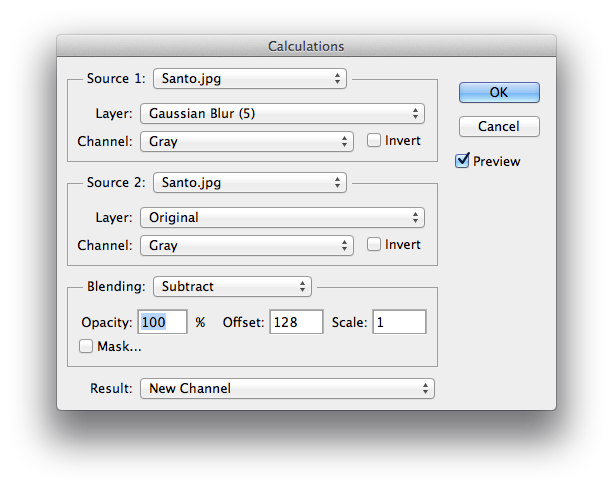
Task: Click the Opacity input field
Action: click(x=163, y=322)
